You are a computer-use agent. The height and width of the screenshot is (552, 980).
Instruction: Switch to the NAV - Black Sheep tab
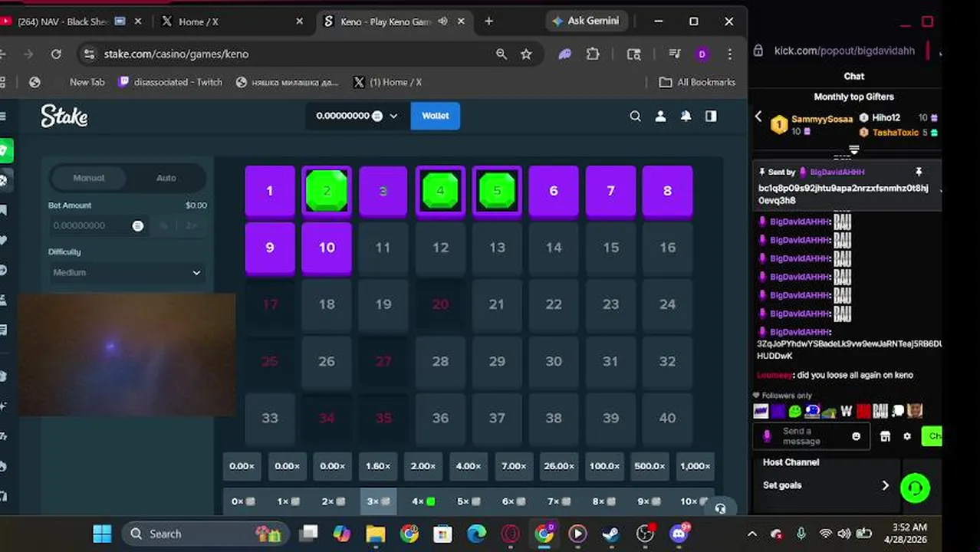[x=65, y=21]
